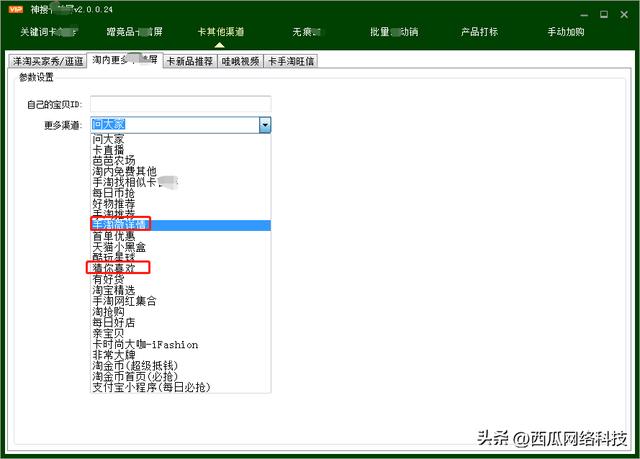Select 手淘网红集合 option

coord(180,301)
